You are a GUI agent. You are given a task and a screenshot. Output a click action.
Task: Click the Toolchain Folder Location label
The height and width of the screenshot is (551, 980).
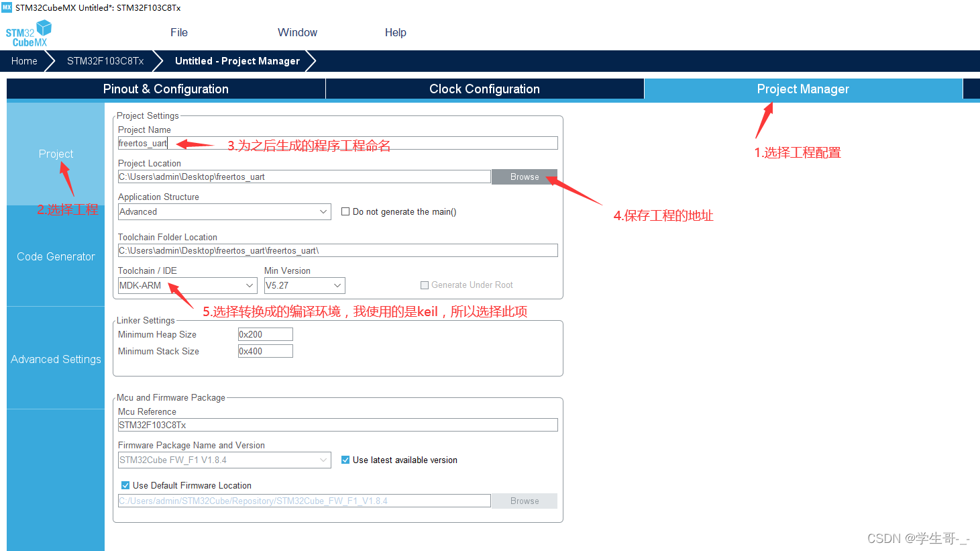168,237
